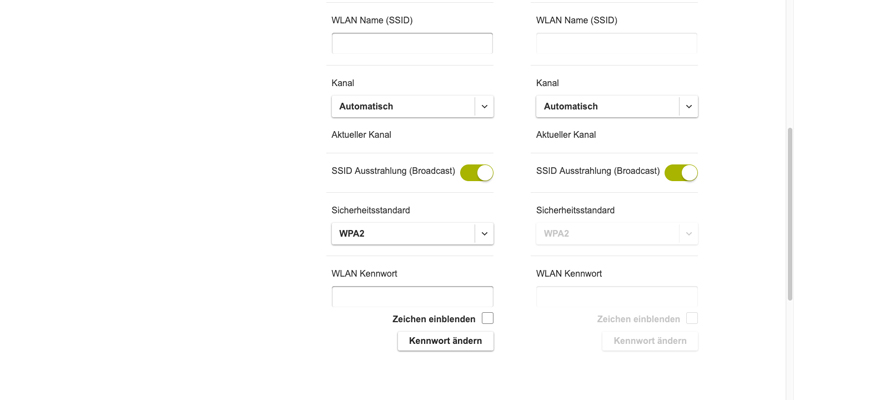
Task: Check Zeichen einblenden box in left column
Action: pyautogui.click(x=487, y=318)
